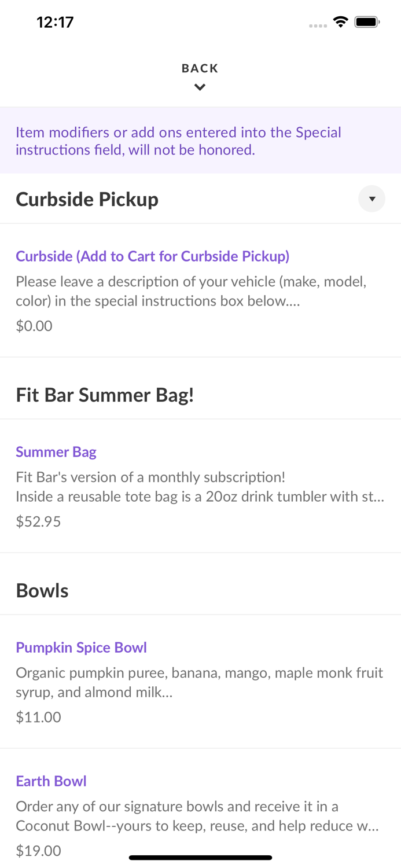Select the Fit Bar Summer Bag! heading
The image size is (401, 868).
105,395
